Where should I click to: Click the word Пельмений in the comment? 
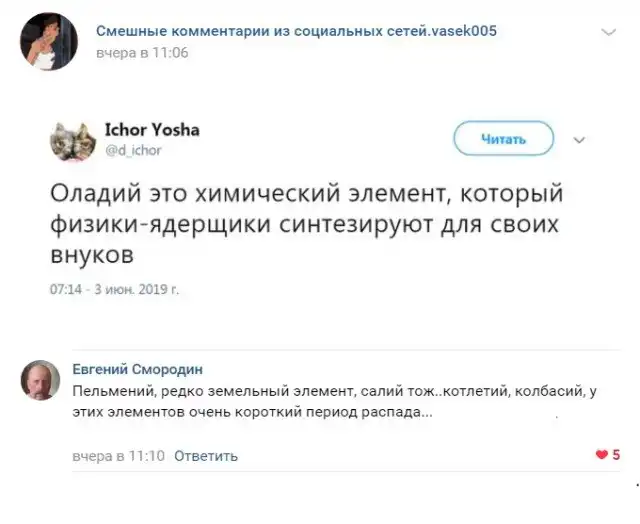pos(111,391)
